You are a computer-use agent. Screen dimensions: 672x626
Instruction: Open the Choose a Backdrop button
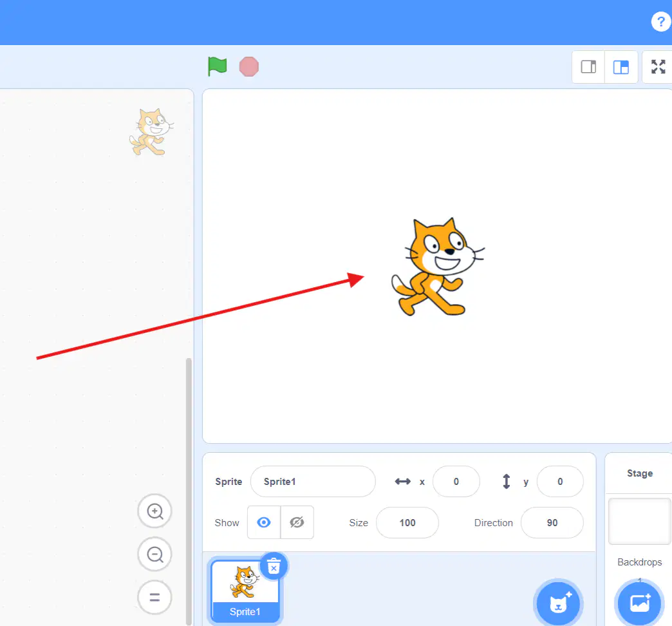tap(639, 603)
